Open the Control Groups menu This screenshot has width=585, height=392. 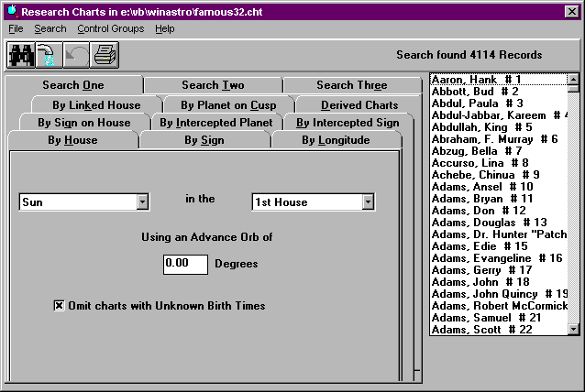110,29
